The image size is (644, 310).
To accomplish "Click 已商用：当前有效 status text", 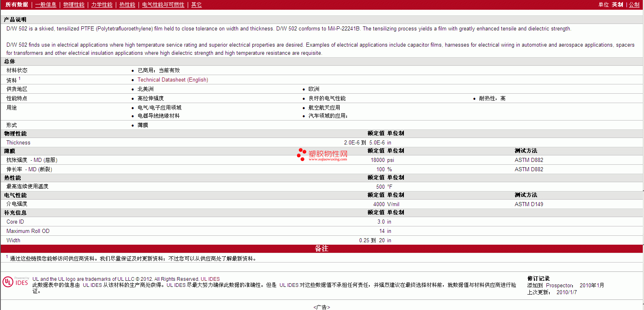I will [158, 70].
